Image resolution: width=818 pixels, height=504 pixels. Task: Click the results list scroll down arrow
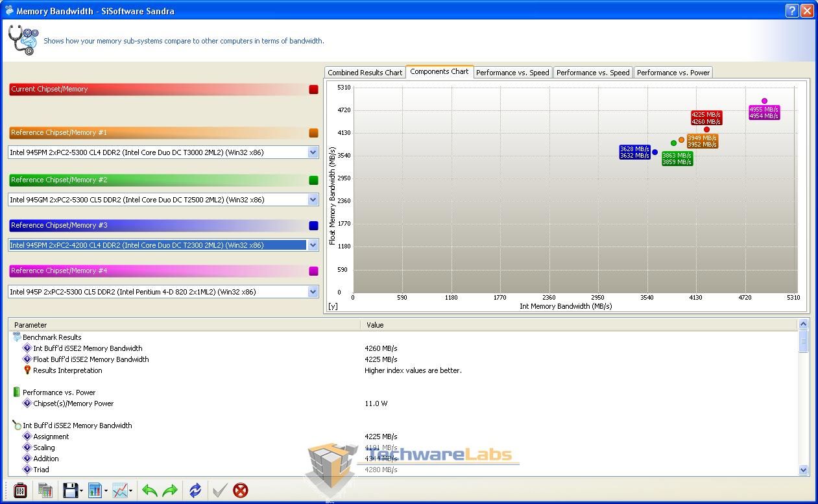tap(804, 470)
